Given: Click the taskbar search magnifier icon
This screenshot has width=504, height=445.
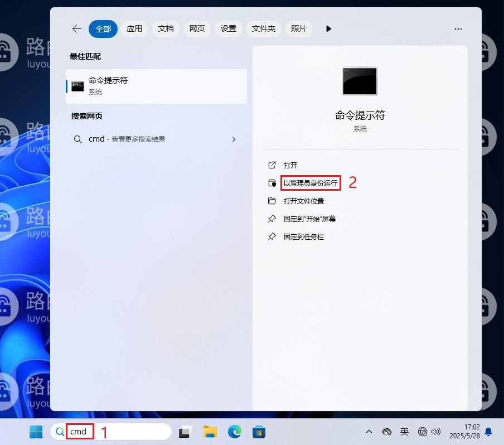Looking at the screenshot, I should coord(60,432).
